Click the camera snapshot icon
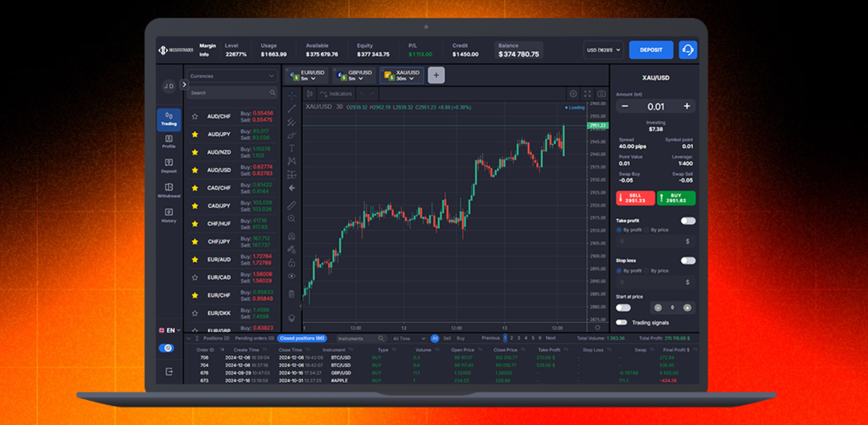 [x=602, y=94]
